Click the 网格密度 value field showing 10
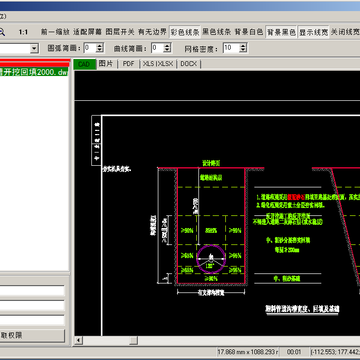The width and height of the screenshot is (360, 360). click(231, 48)
